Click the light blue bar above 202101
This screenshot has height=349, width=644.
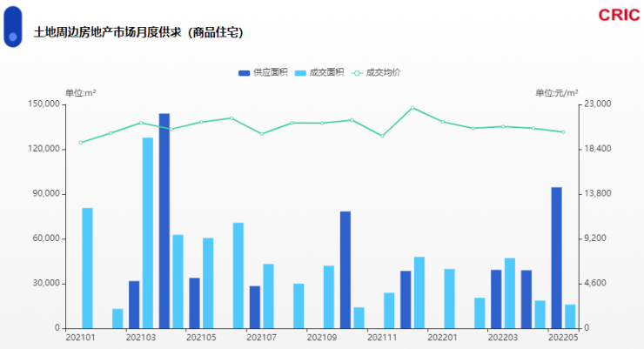click(x=88, y=268)
